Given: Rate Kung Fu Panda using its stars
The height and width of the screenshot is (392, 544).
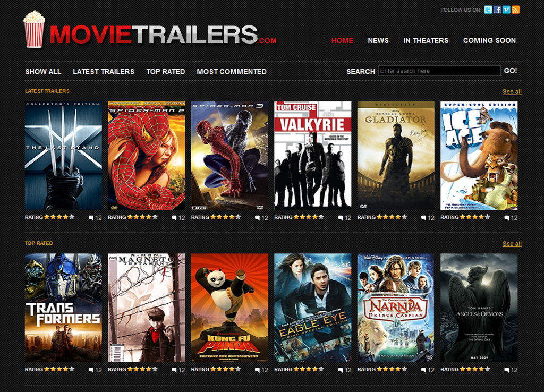Looking at the screenshot, I should point(225,369).
